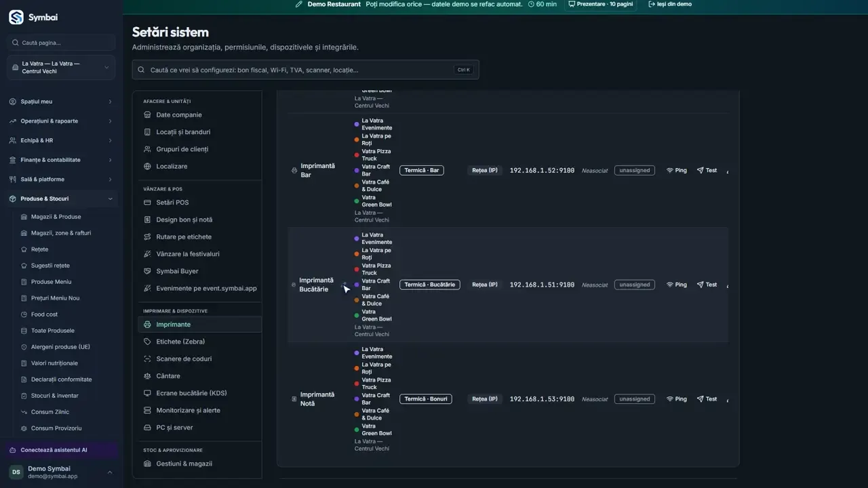Screen dimensions: 868x488
Task: Select Scanere de coduri menu item
Action: pos(200,359)
